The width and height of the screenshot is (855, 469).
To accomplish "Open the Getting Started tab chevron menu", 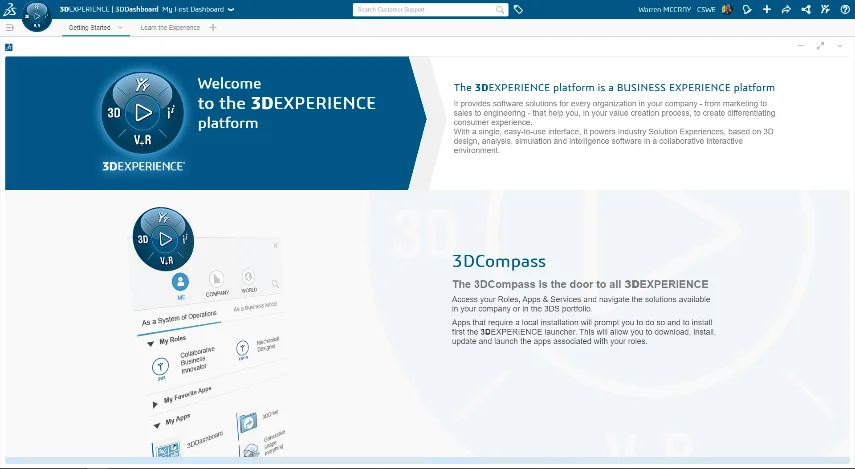I will [120, 28].
